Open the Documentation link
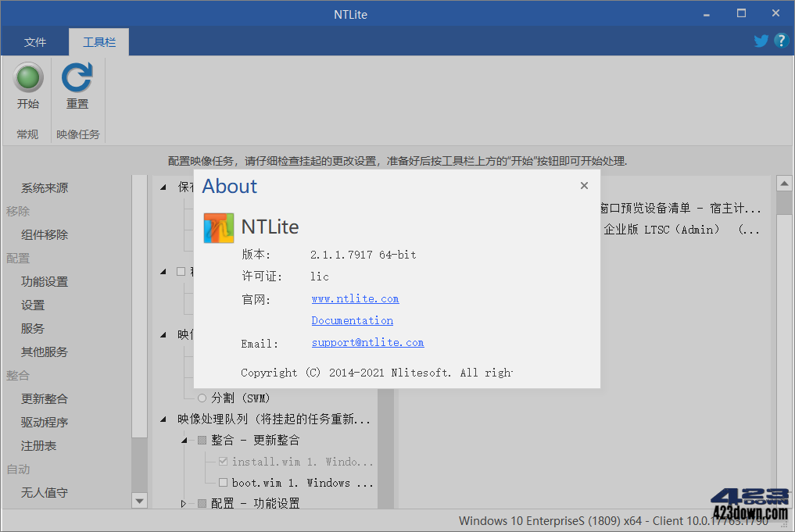 coord(352,320)
